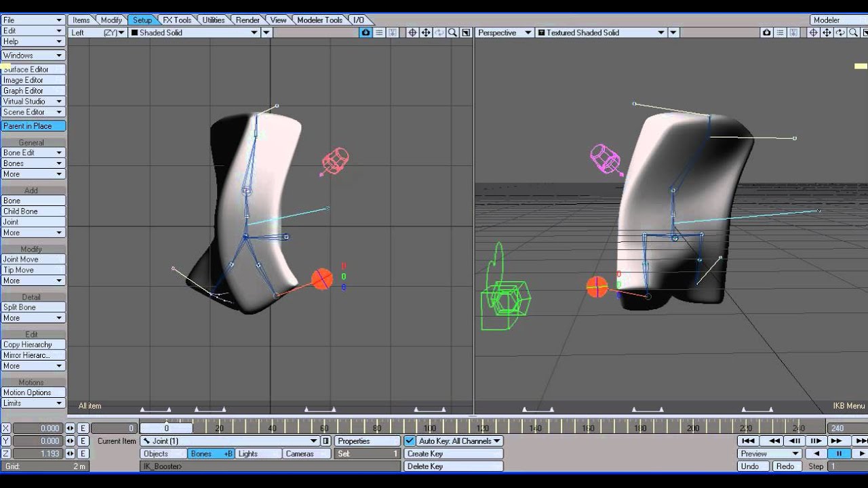
Task: Expand the Bone Edit dropdown
Action: click(x=33, y=152)
